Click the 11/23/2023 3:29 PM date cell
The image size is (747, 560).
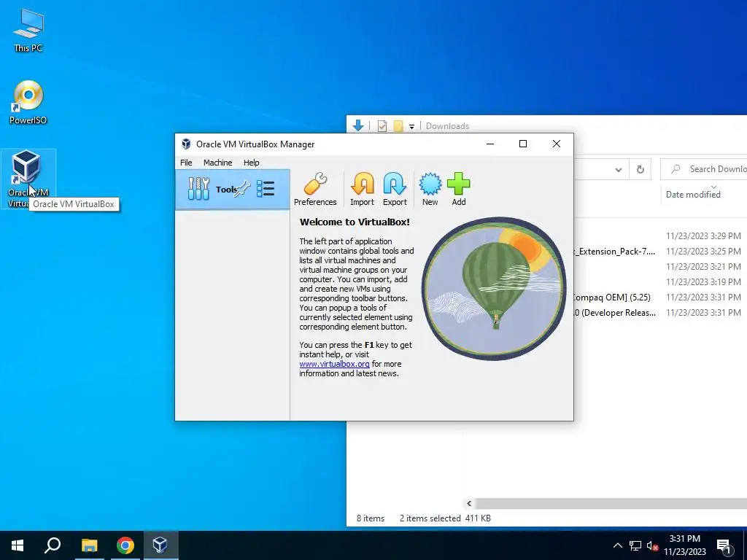tap(703, 236)
